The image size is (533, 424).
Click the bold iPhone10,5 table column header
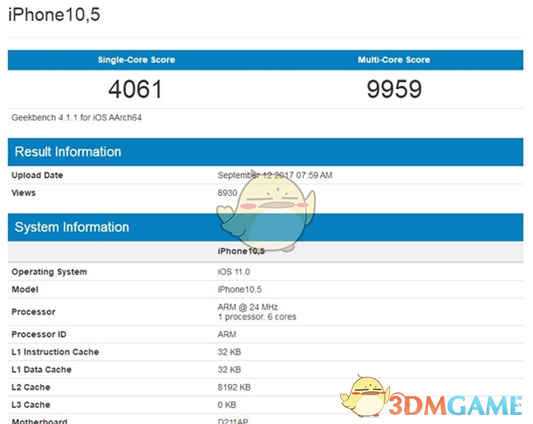pyautogui.click(x=241, y=251)
